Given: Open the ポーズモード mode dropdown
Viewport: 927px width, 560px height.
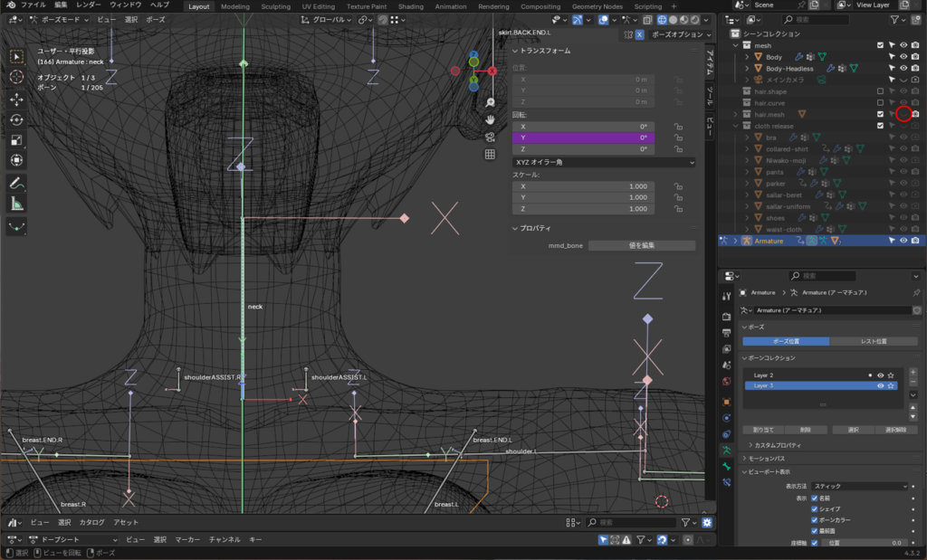Looking at the screenshot, I should point(62,19).
